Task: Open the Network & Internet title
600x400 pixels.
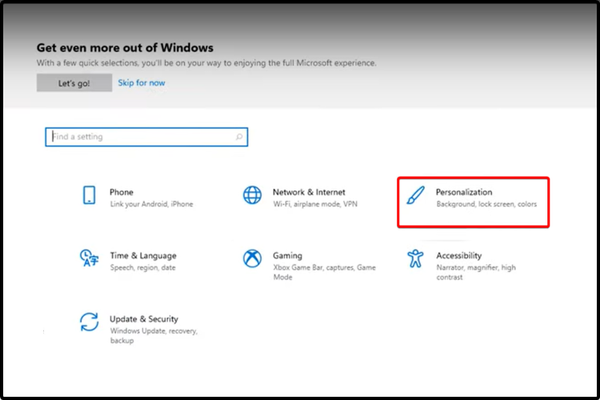Action: coord(308,192)
